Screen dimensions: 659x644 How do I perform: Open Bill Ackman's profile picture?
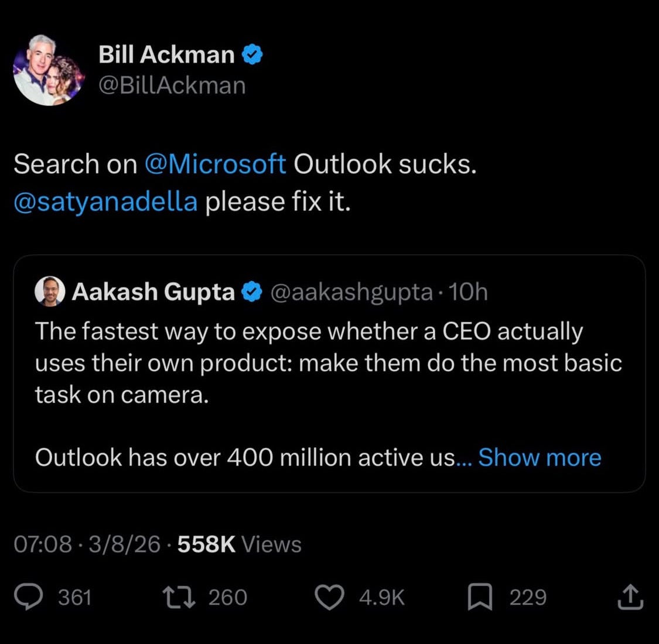coord(49,70)
